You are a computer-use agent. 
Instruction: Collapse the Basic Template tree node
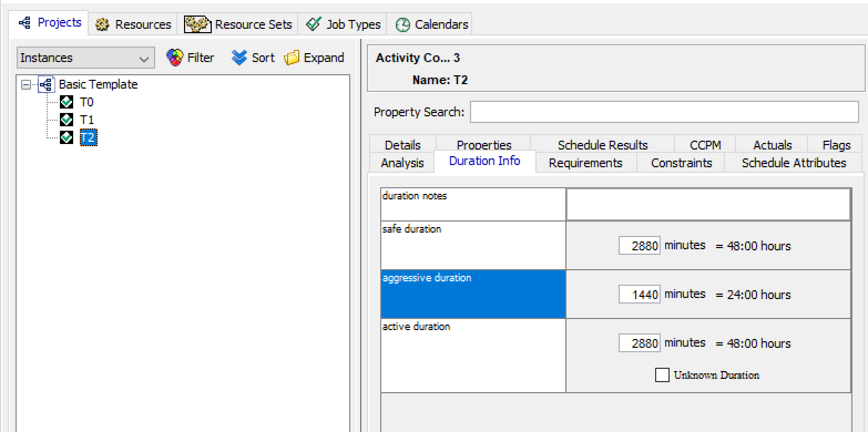click(x=25, y=85)
